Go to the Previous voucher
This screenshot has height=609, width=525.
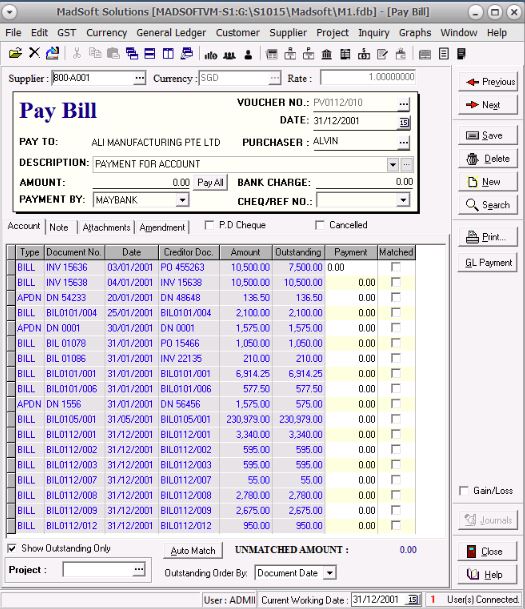coord(488,82)
